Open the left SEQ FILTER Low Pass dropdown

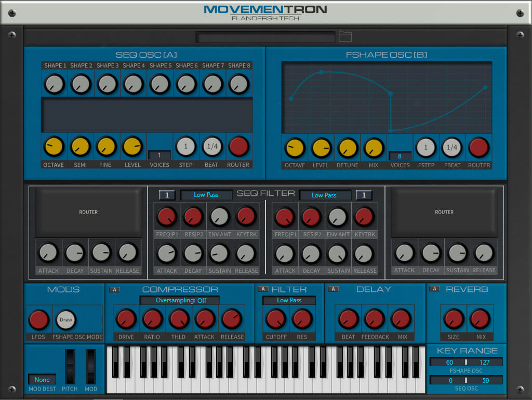(206, 195)
